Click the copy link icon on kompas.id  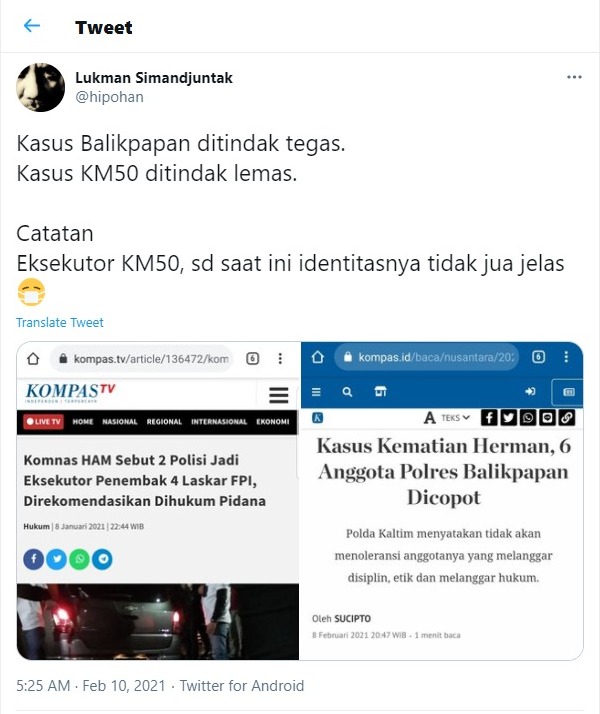(567, 418)
